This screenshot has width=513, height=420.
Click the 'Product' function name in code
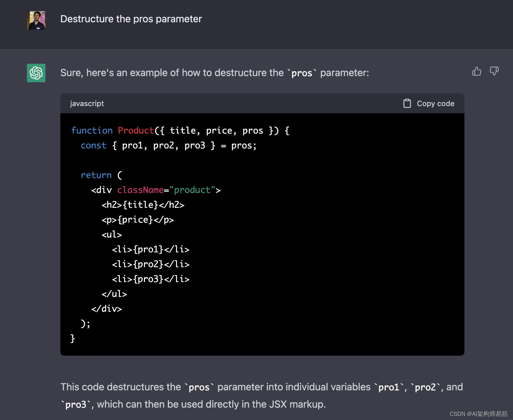(x=136, y=131)
